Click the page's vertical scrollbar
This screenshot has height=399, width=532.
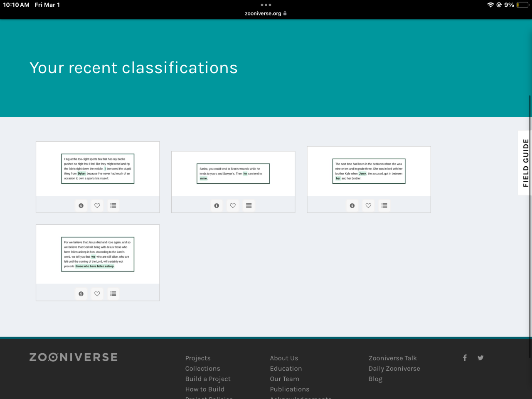(x=530, y=227)
